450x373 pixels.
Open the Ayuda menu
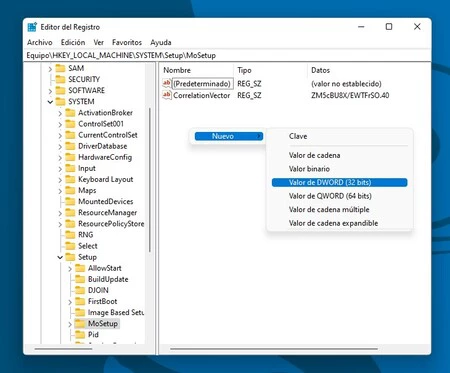point(161,42)
